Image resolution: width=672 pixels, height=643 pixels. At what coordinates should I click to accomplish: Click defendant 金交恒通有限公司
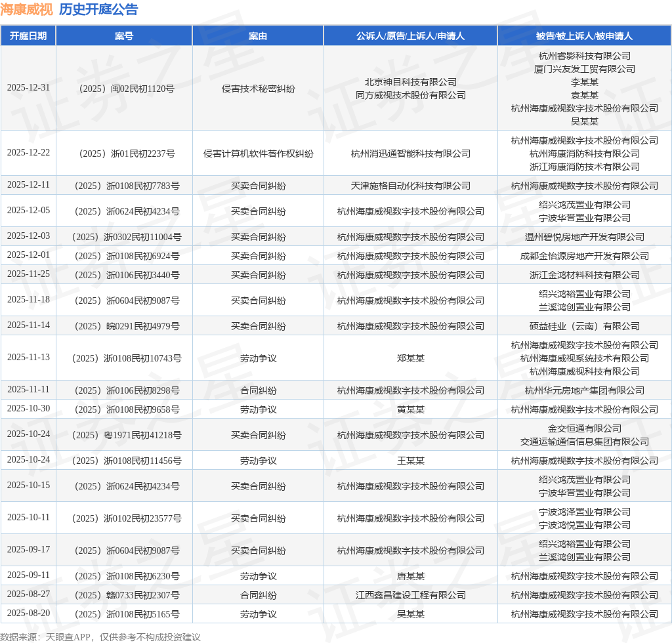(x=584, y=428)
